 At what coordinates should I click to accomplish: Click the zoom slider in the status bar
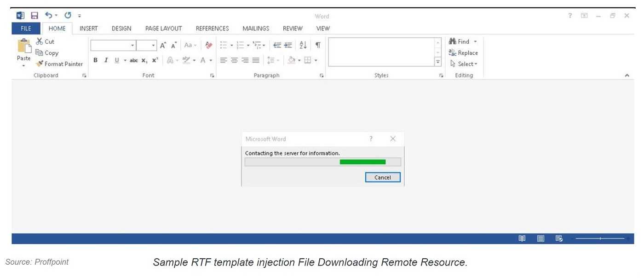pyautogui.click(x=600, y=238)
